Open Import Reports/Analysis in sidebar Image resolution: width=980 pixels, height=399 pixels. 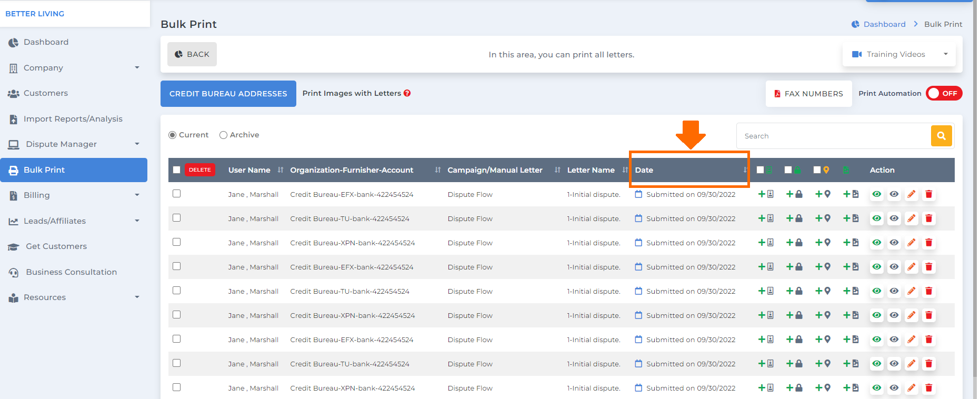coord(74,119)
